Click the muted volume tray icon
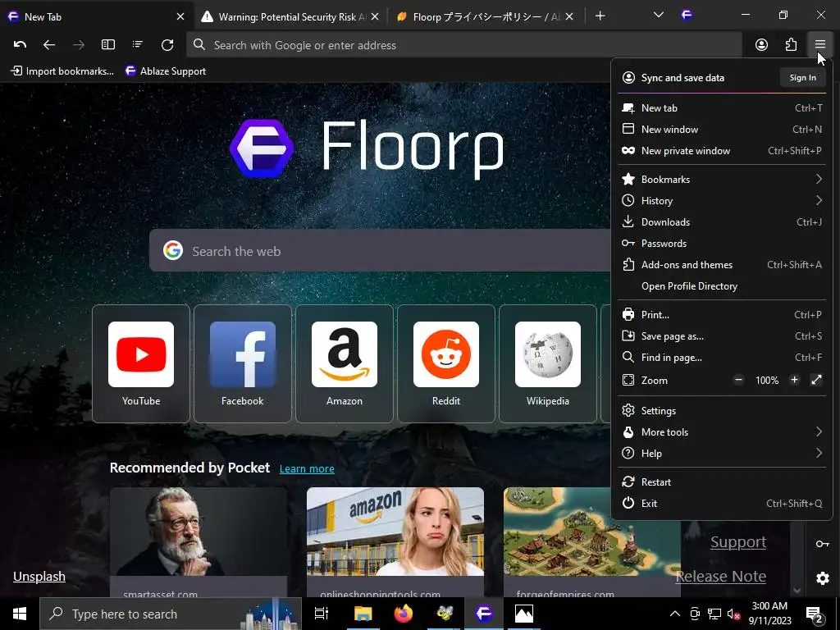The image size is (840, 630). (733, 614)
